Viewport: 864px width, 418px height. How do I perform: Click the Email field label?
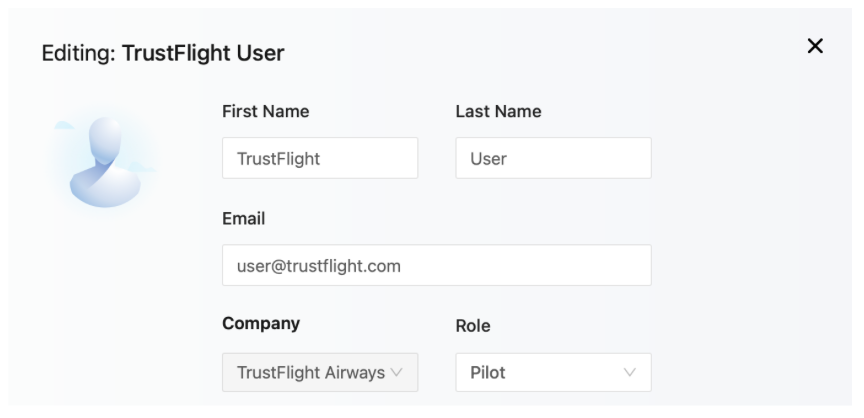244,219
